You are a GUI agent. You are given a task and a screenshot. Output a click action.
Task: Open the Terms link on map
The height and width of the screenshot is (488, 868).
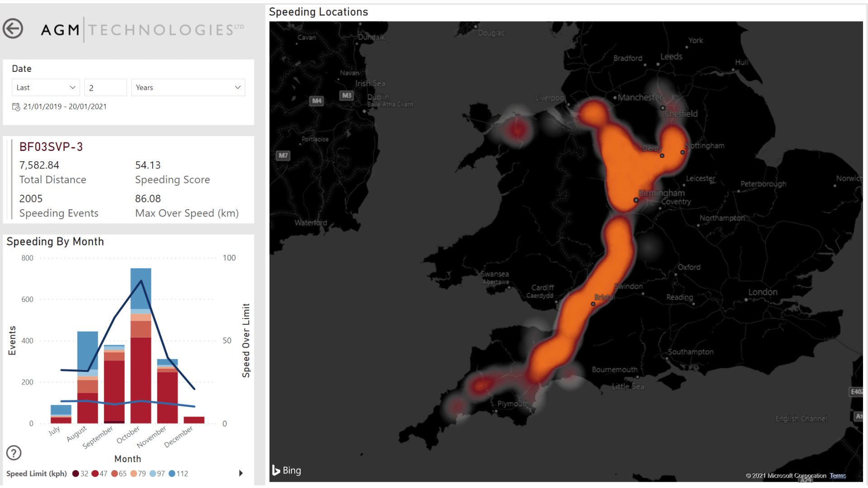point(838,476)
